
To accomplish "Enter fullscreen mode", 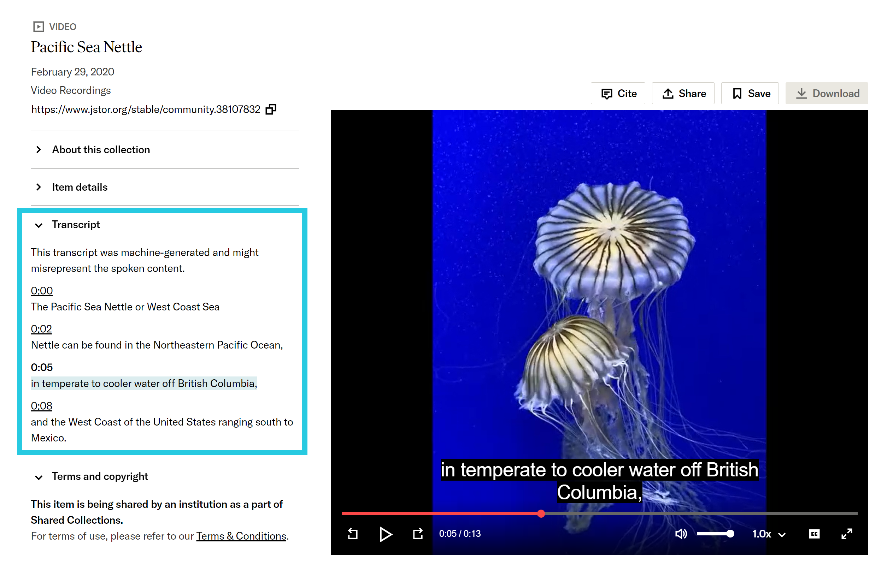I will click(846, 534).
